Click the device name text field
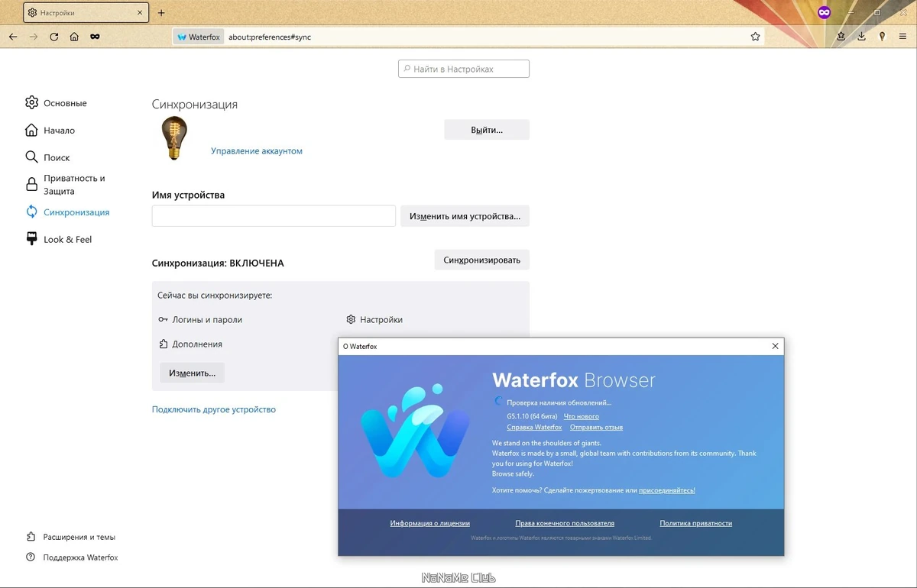Screen dimensions: 917x588 (274, 216)
